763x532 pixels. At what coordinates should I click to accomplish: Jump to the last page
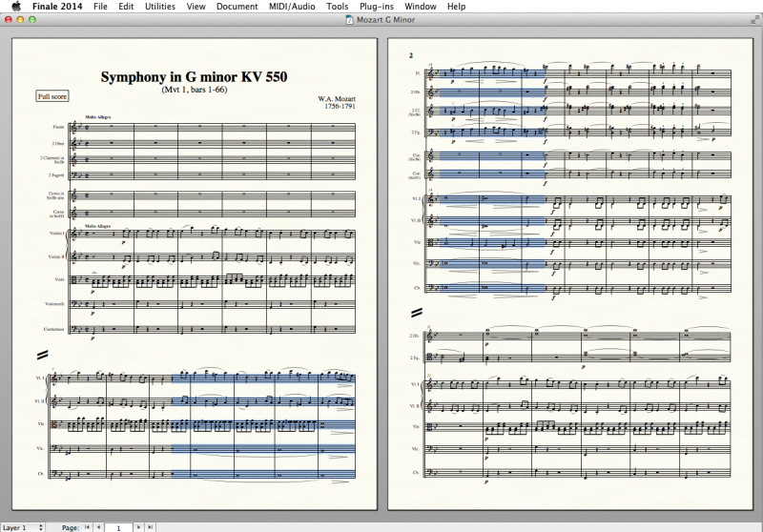(151, 527)
